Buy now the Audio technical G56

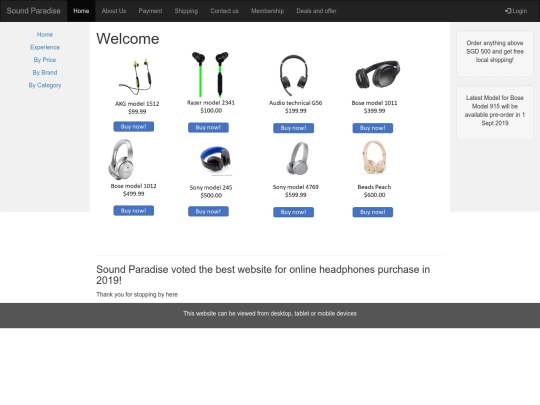(293, 128)
